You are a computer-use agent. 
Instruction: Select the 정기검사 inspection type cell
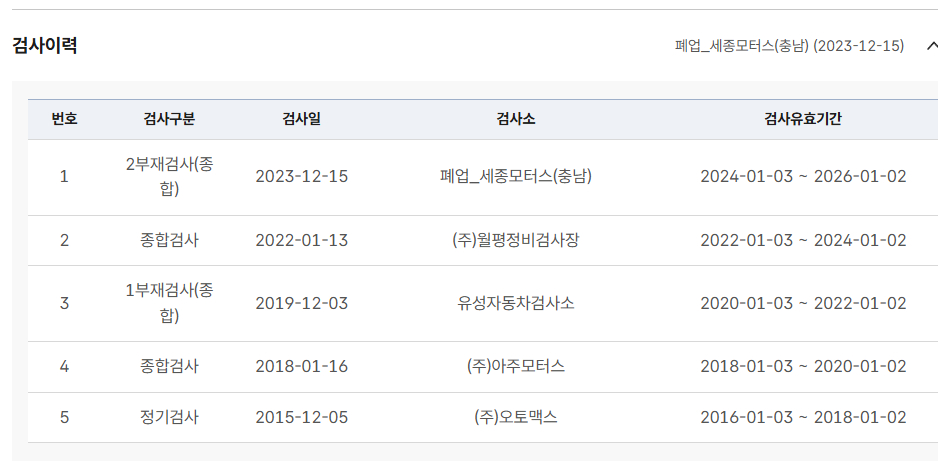[169, 417]
